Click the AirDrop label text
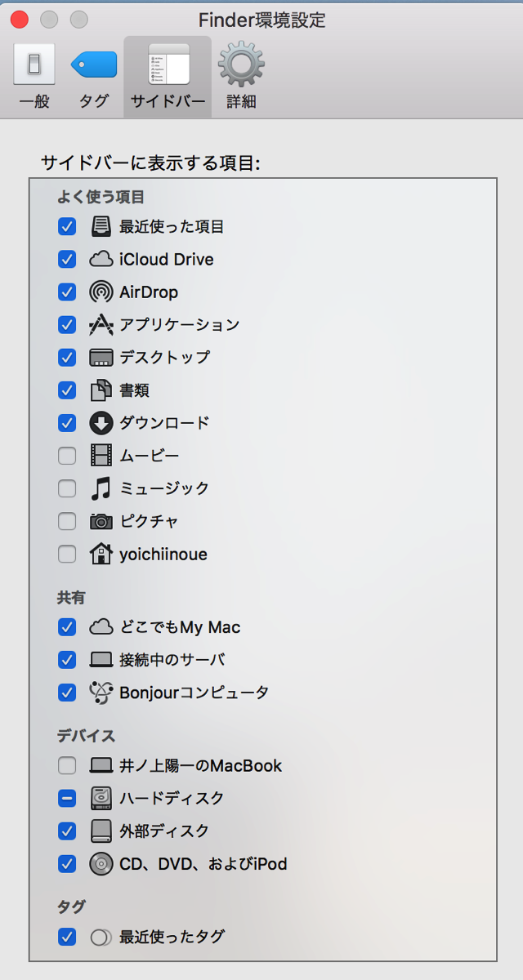The image size is (523, 980). pyautogui.click(x=149, y=292)
